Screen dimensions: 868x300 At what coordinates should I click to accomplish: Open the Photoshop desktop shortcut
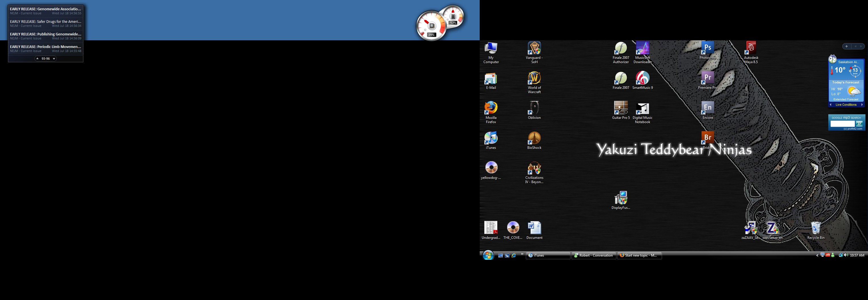707,49
